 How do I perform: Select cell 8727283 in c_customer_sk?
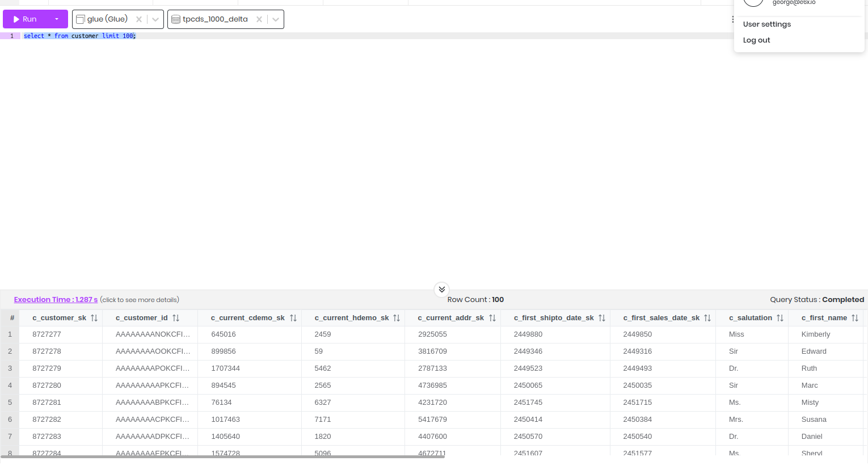click(x=47, y=437)
